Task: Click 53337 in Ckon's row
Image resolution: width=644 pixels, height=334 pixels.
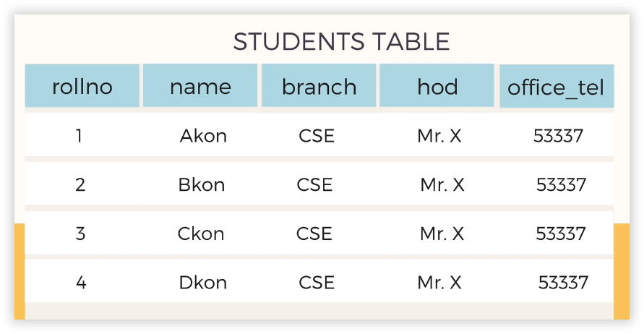Action: coord(561,234)
